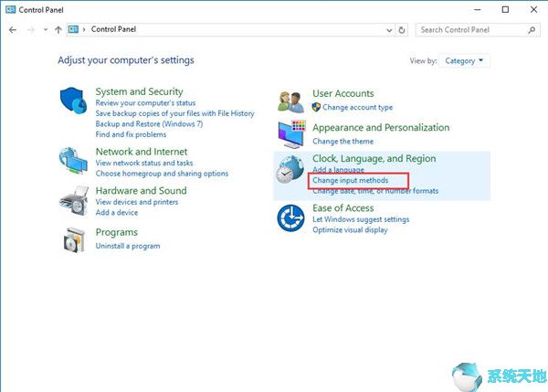The width and height of the screenshot is (548, 392).
Task: Click the Control Panel title bar icon
Action: click(x=10, y=9)
